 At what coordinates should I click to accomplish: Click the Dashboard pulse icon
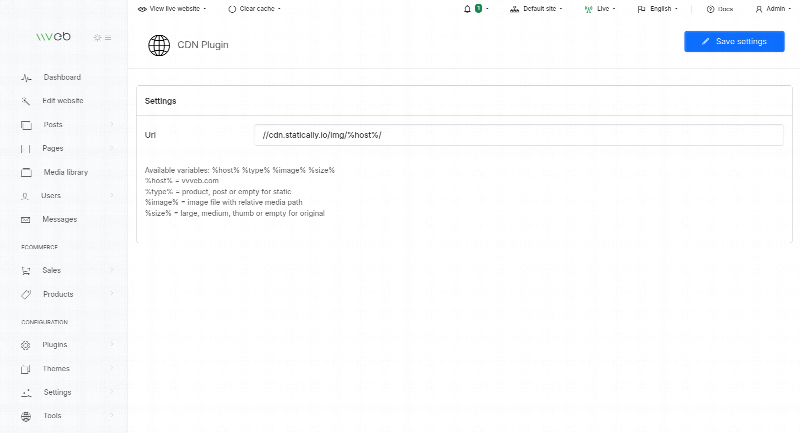click(26, 78)
